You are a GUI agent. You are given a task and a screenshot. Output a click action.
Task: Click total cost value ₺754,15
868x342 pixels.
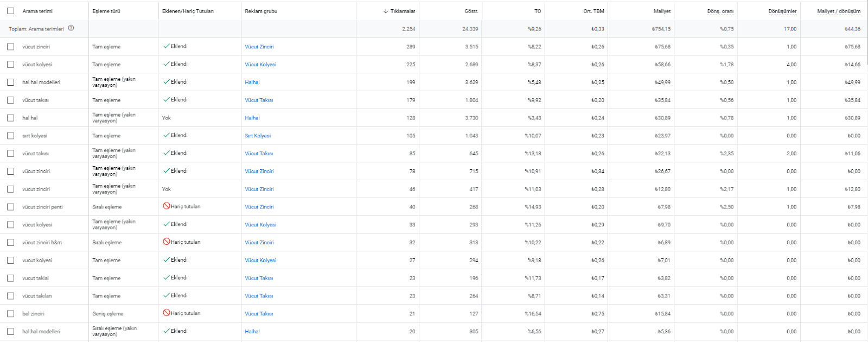click(x=661, y=29)
